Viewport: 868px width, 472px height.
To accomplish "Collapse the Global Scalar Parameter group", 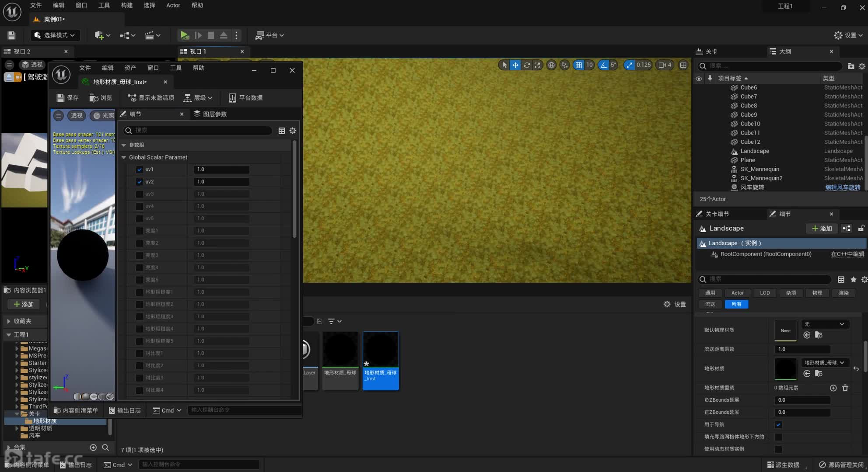I will click(124, 157).
